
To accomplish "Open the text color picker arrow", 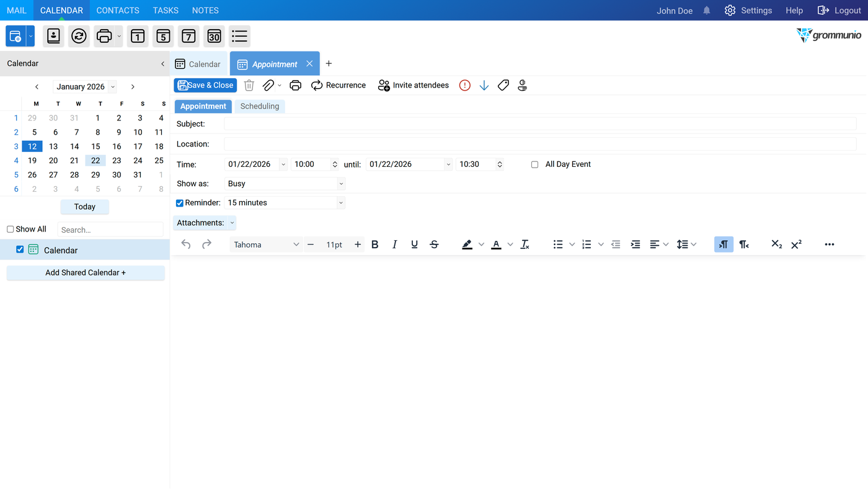I will coord(510,244).
